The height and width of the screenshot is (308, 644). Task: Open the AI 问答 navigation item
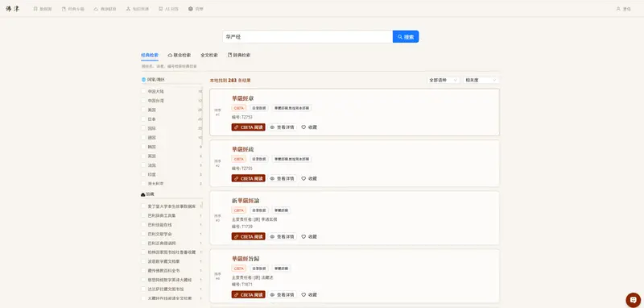[x=169, y=9]
